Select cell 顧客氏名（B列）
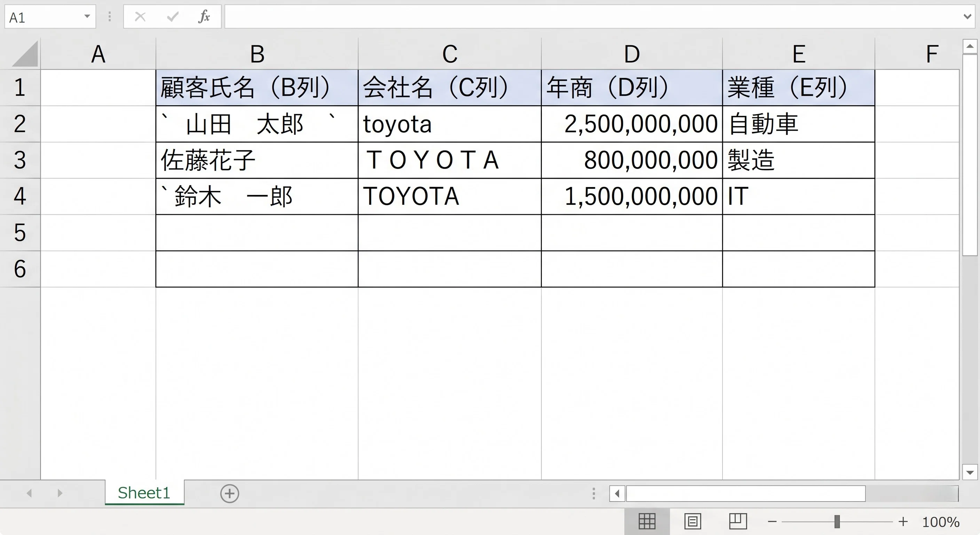The width and height of the screenshot is (980, 535). 257,87
